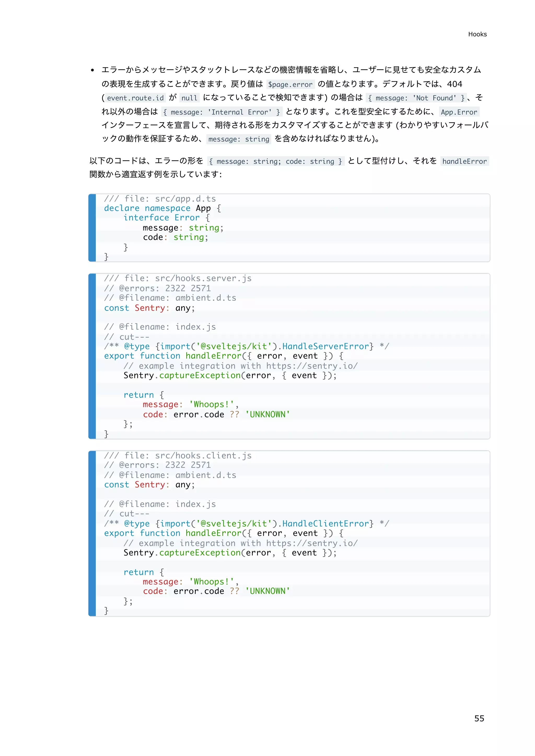
Task: Click inline code 'App.Error'
Action: pyautogui.click(x=459, y=112)
